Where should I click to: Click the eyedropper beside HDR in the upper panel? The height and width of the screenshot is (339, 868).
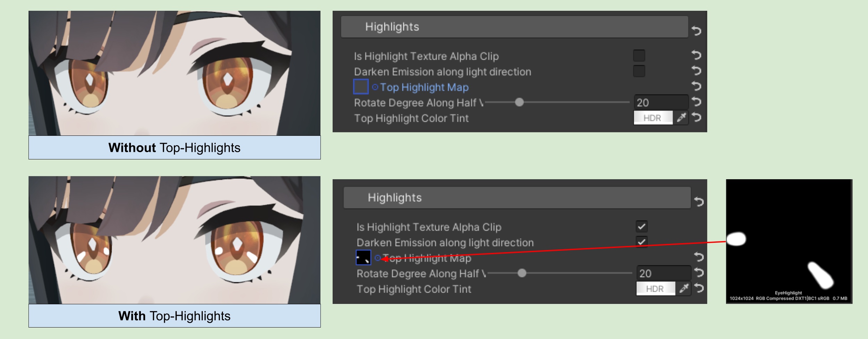[x=681, y=118]
